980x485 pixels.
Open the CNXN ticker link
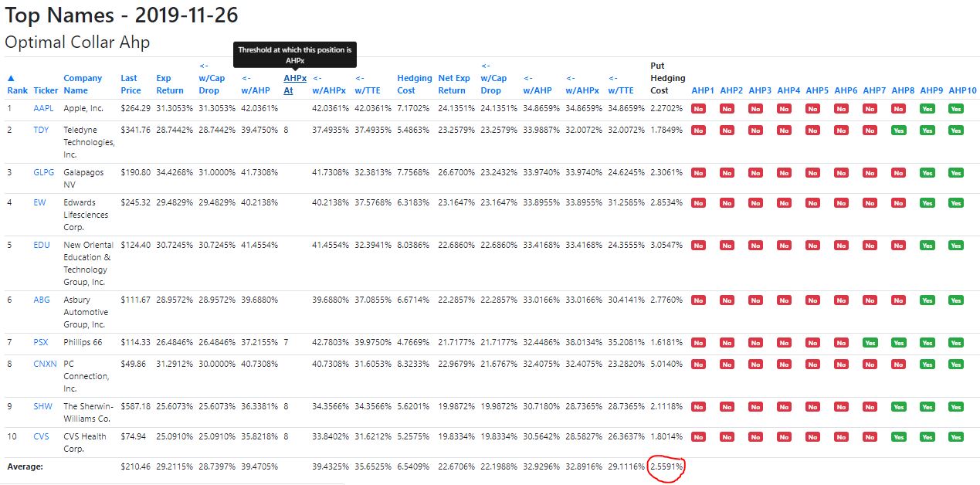[45, 364]
